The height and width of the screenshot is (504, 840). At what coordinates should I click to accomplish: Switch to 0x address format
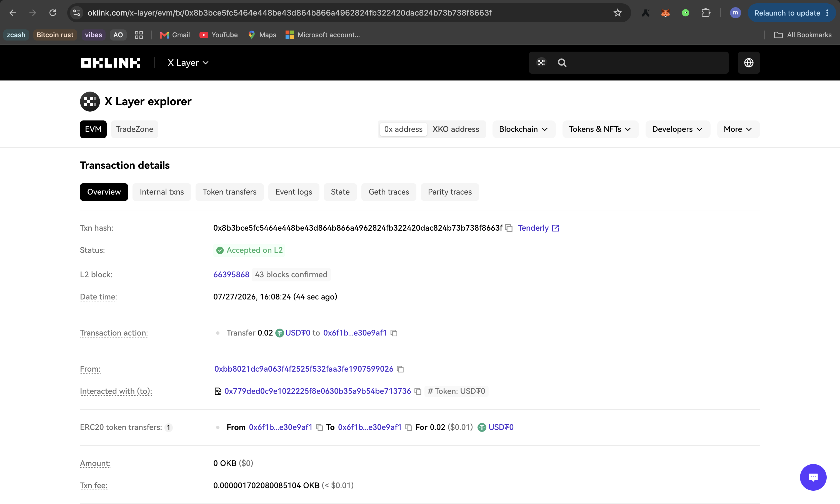coord(403,129)
